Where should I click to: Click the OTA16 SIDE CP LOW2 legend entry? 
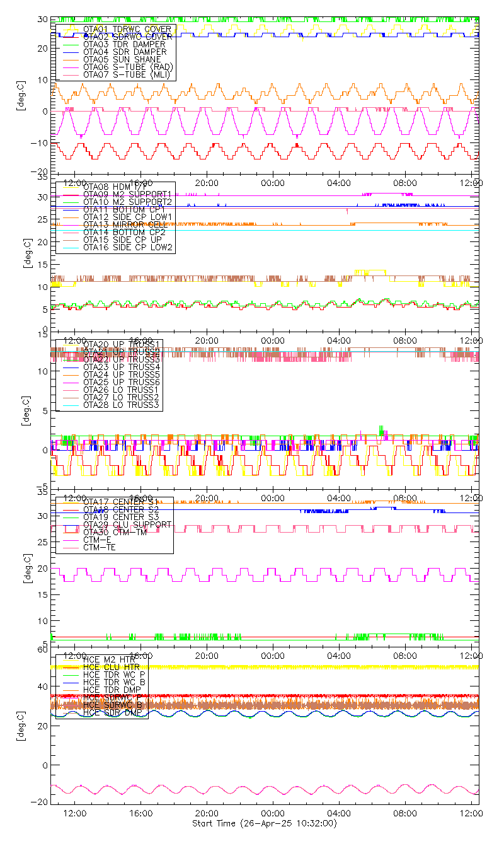pos(127,247)
